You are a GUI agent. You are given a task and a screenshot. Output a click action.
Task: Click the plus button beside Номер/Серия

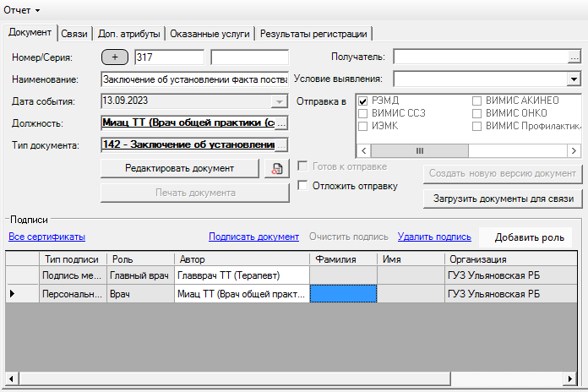pos(114,57)
